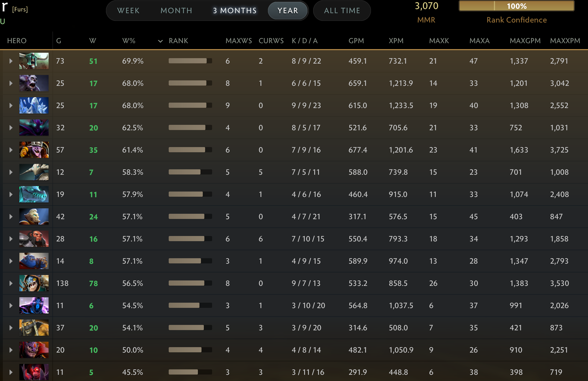Sort by XPM column header

pos(396,41)
